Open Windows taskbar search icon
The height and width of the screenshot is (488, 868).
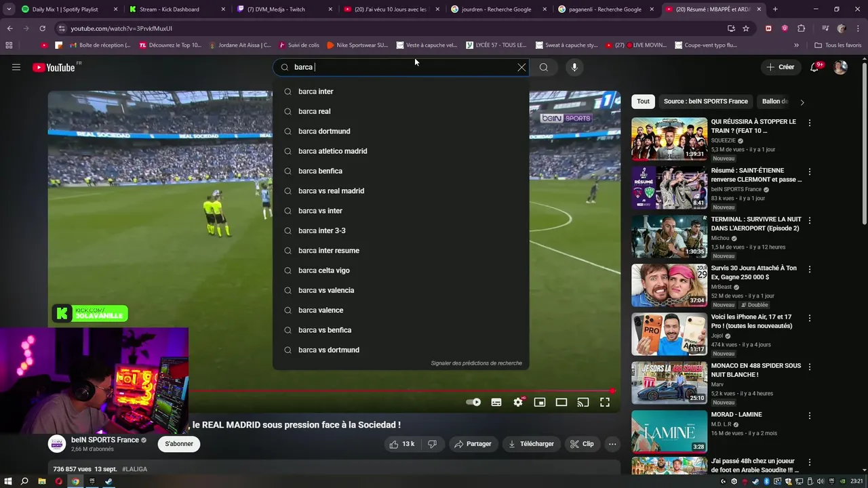[x=24, y=481]
